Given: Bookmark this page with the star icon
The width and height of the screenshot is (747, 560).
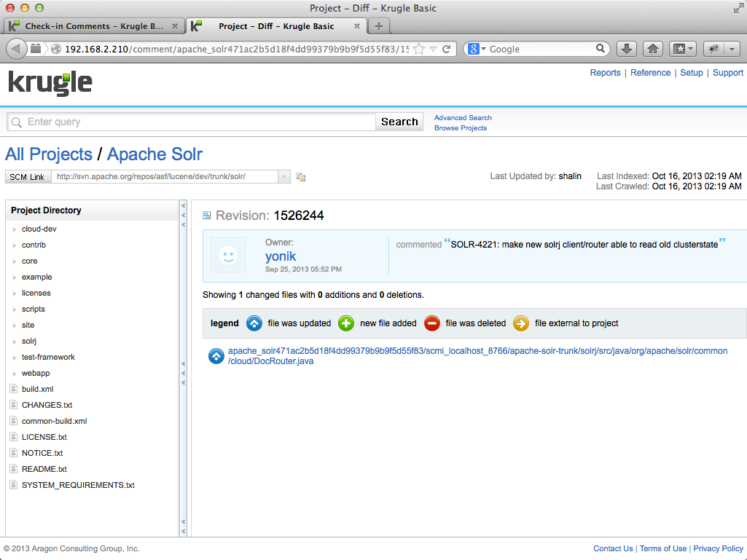Looking at the screenshot, I should tap(419, 49).
